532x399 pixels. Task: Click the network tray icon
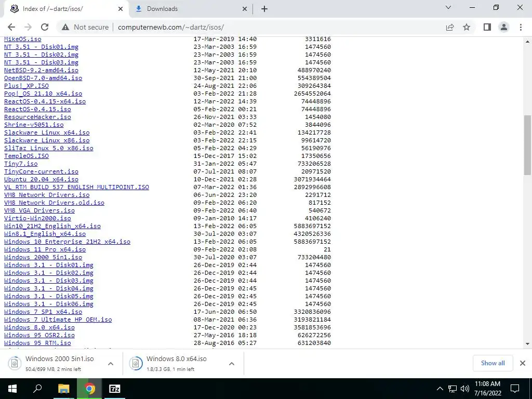coord(453,389)
